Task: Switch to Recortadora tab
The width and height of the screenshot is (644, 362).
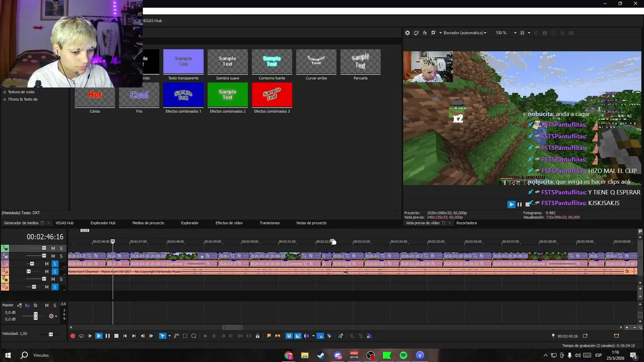Action: [x=466, y=223]
